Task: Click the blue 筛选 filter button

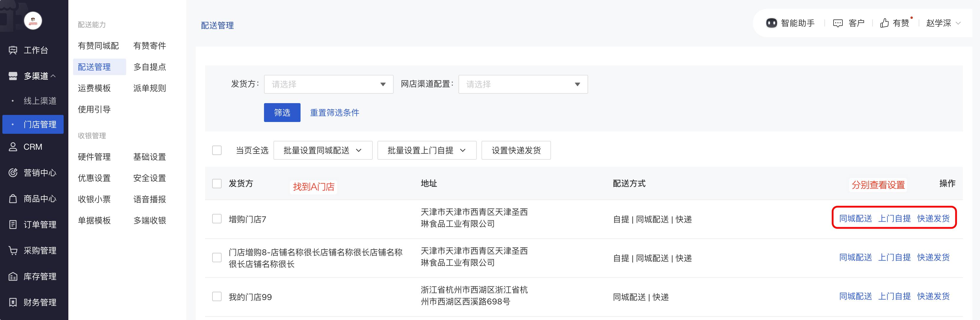Action: [x=282, y=113]
